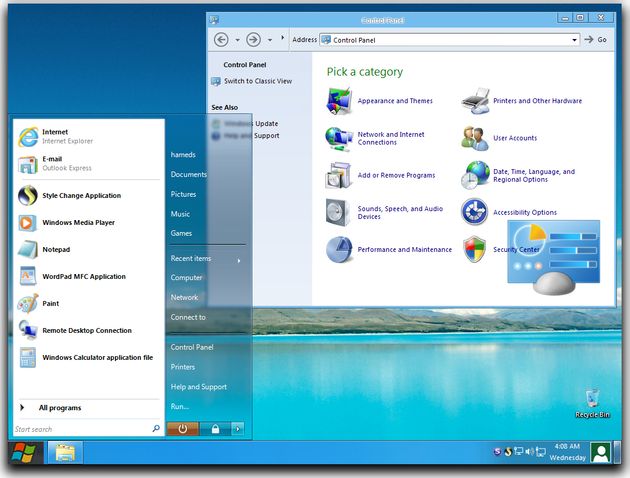Open Computer from Start menu

click(x=186, y=278)
